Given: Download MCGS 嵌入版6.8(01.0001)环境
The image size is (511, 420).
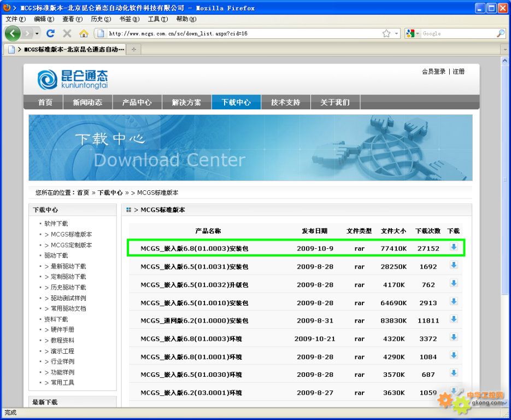Looking at the screenshot, I should tap(454, 355).
